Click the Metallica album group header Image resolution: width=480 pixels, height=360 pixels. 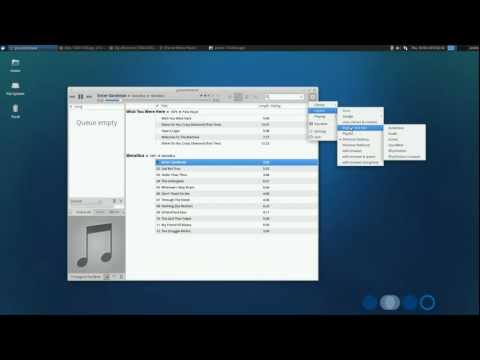tap(151, 156)
